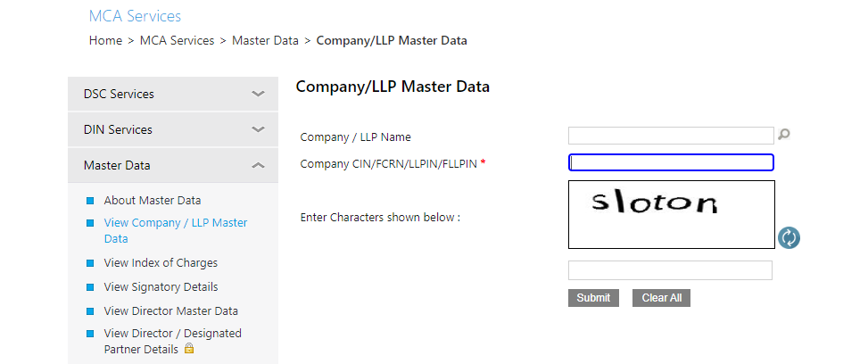
Task: Go to Home in the breadcrumb
Action: click(105, 40)
